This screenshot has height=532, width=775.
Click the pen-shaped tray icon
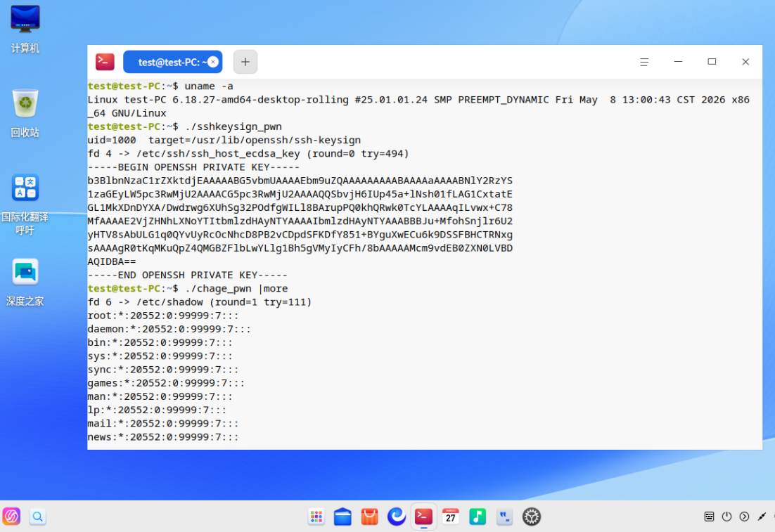tap(762, 517)
